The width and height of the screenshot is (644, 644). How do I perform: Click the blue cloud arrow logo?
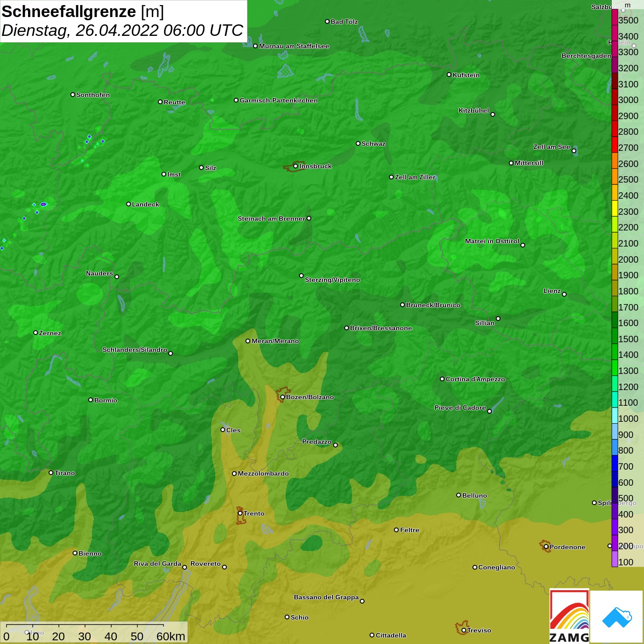click(x=617, y=617)
